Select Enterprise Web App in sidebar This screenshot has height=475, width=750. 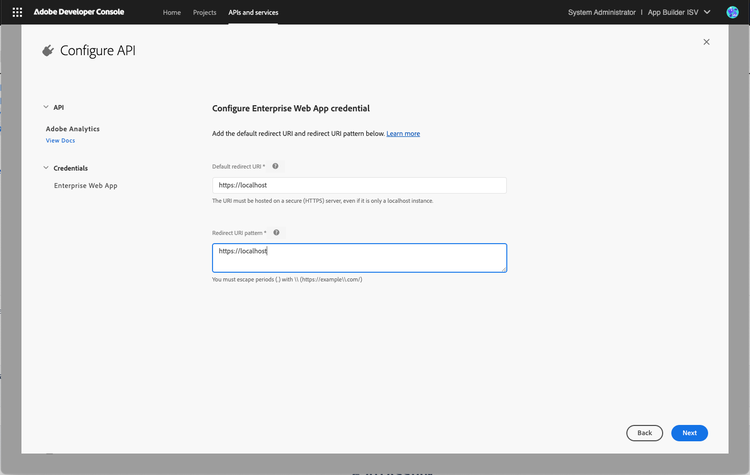86,186
